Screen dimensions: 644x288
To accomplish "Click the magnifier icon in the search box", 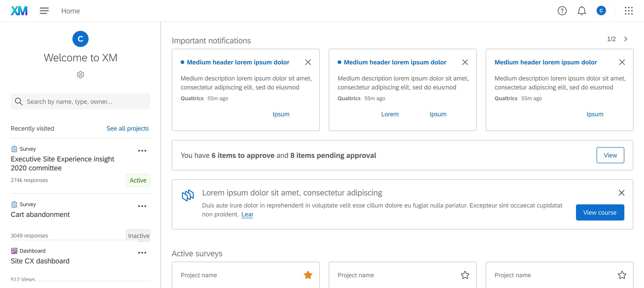I will (19, 102).
